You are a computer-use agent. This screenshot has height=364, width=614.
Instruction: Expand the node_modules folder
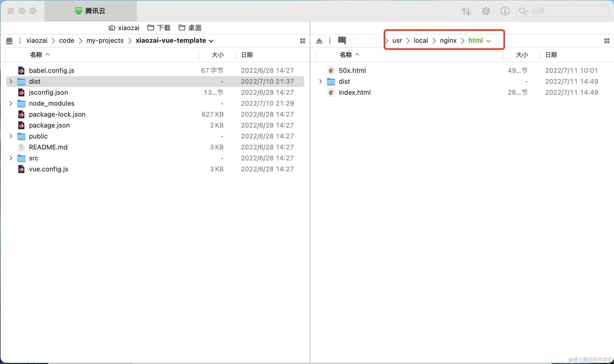(x=11, y=103)
